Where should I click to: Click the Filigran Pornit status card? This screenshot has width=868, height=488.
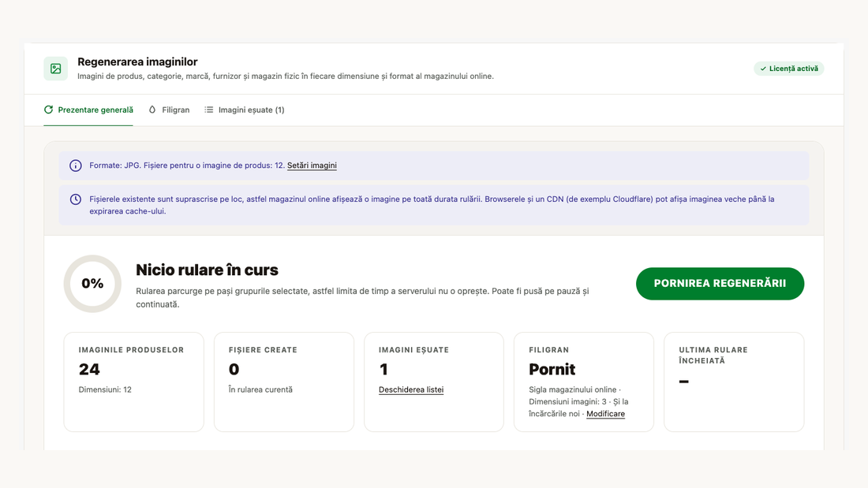coord(583,382)
